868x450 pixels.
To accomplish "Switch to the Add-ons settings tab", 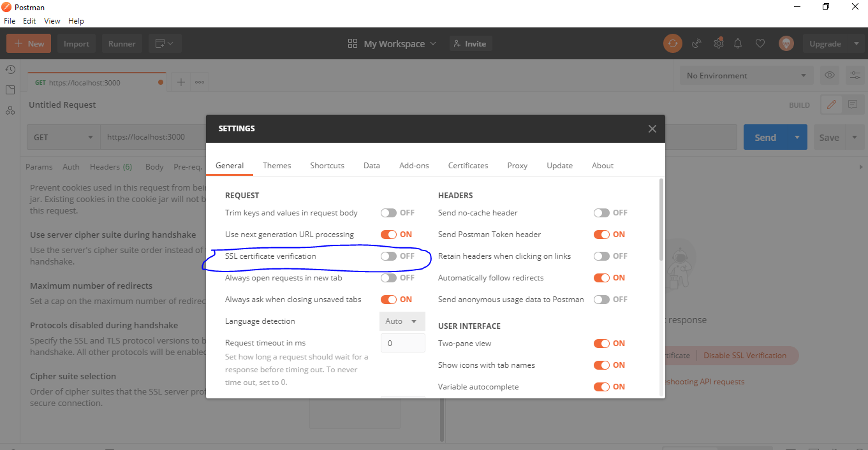I will coord(414,165).
